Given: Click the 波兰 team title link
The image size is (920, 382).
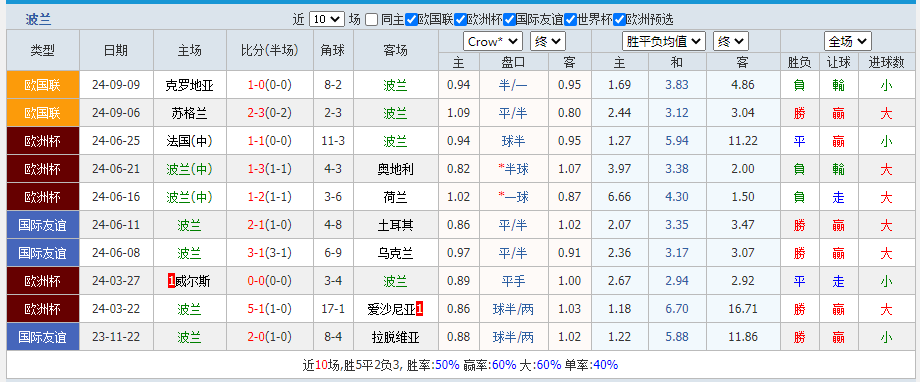Looking at the screenshot, I should [38, 20].
